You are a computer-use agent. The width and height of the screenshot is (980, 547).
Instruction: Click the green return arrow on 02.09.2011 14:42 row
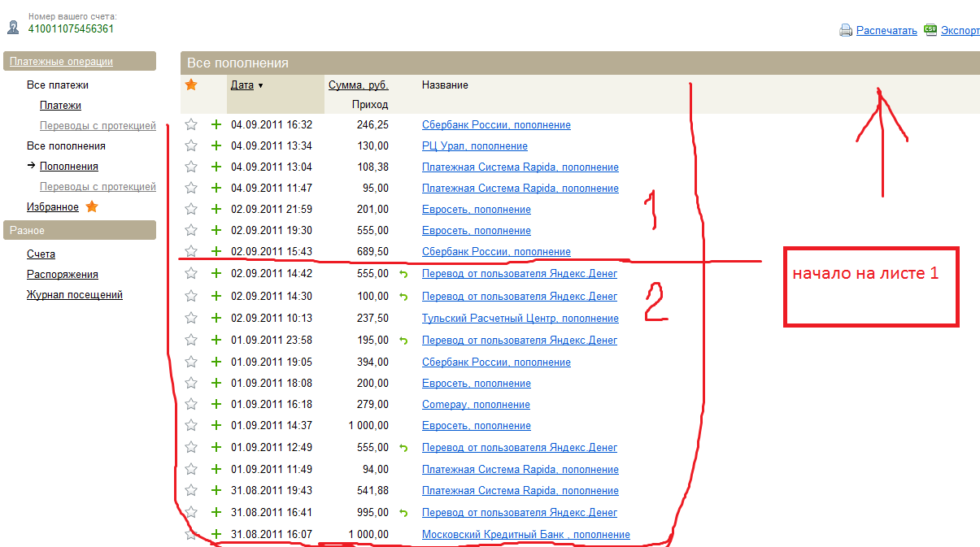point(403,274)
